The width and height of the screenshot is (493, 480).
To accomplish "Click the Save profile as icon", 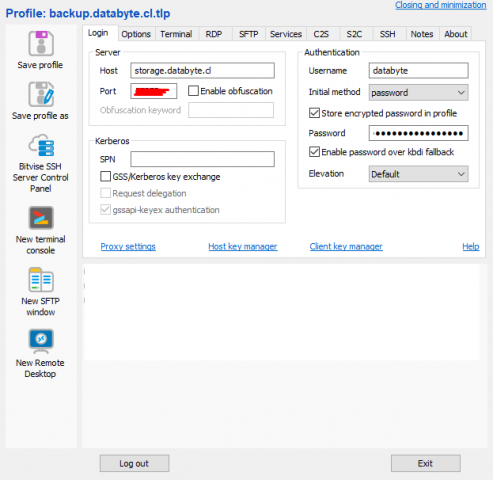I will 41,94.
